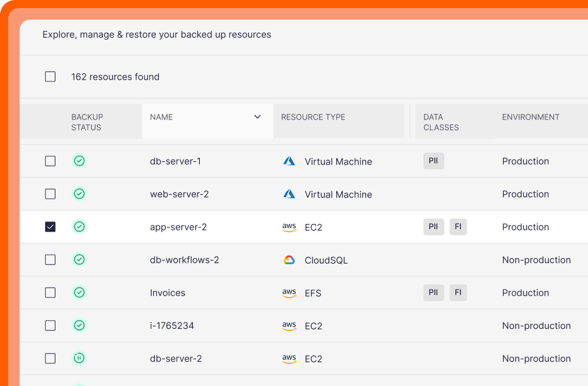The height and width of the screenshot is (386, 588).
Task: Check the web-server-2 row checkbox
Action: 50,194
